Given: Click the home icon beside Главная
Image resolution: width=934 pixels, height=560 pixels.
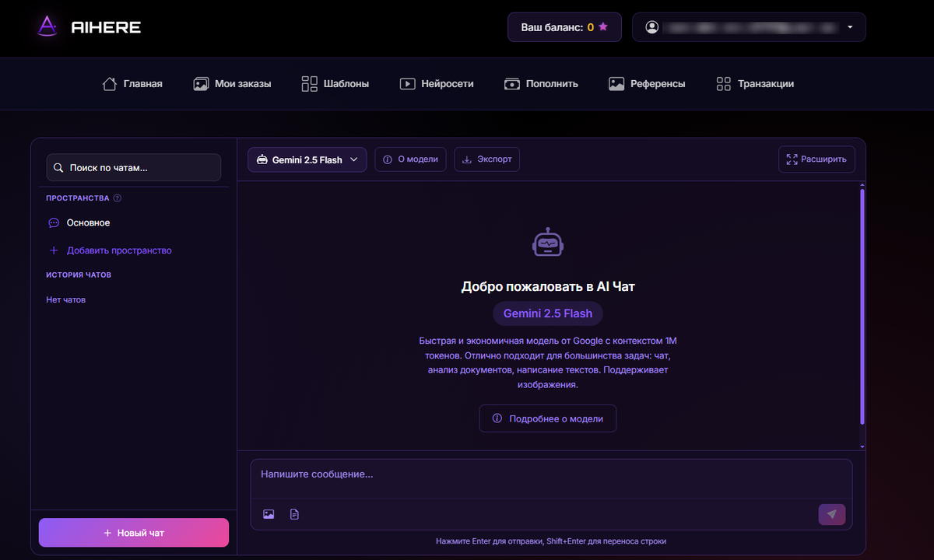Looking at the screenshot, I should (110, 83).
